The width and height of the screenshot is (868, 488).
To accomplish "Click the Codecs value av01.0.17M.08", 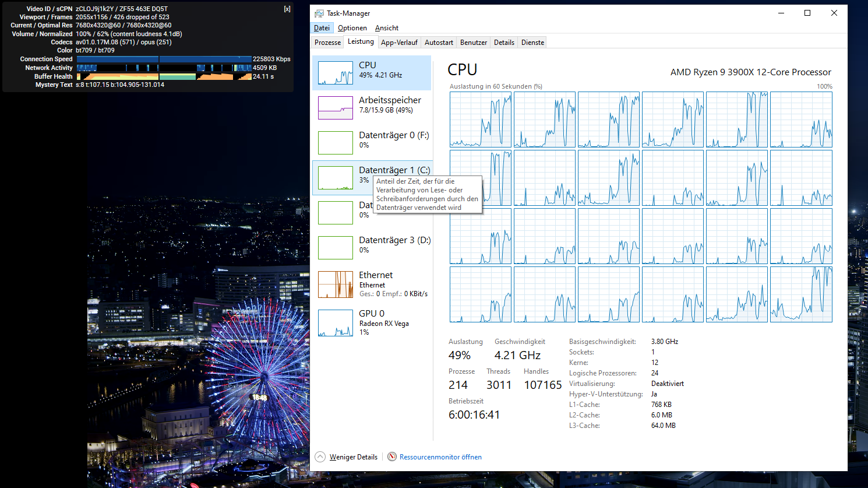I will (x=124, y=42).
